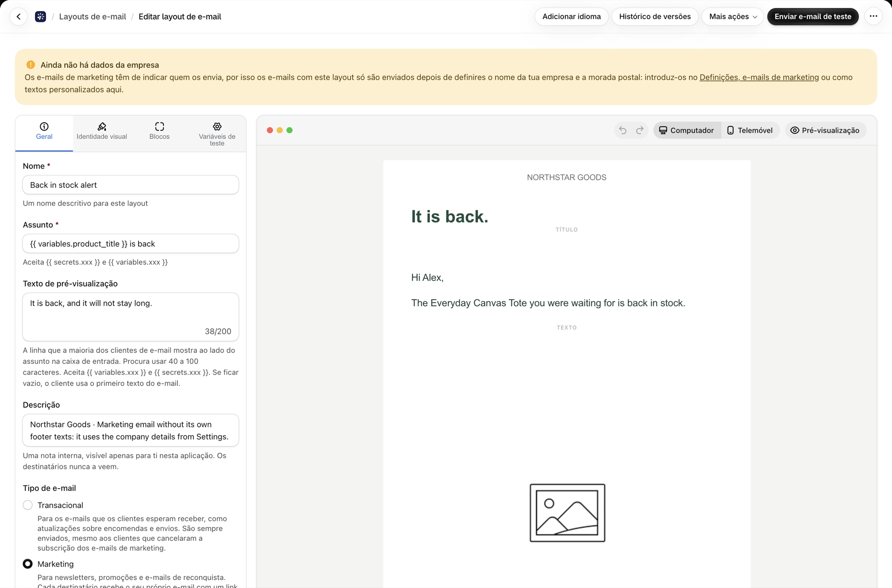
Task: Click the Assunto input field
Action: tap(131, 244)
